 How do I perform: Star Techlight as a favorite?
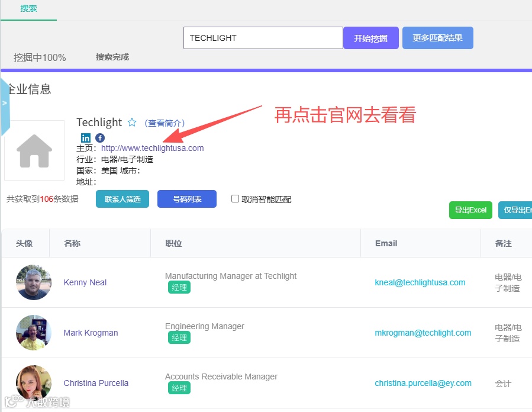(x=132, y=122)
